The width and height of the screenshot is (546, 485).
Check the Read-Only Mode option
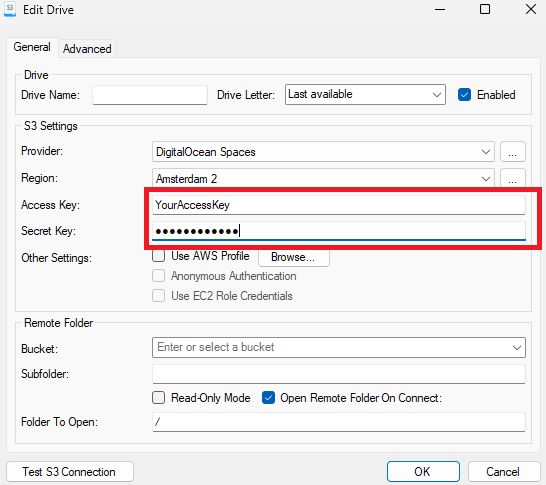158,398
